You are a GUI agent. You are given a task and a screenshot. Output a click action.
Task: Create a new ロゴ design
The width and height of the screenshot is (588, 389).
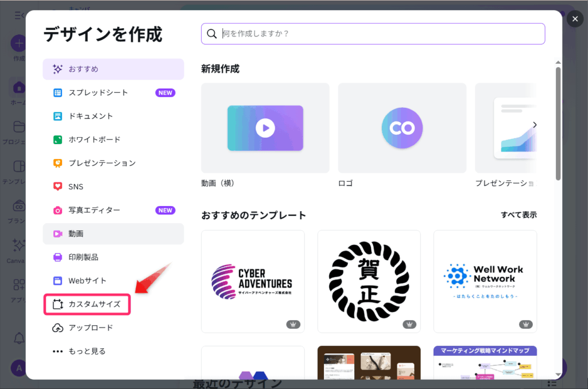(x=402, y=128)
